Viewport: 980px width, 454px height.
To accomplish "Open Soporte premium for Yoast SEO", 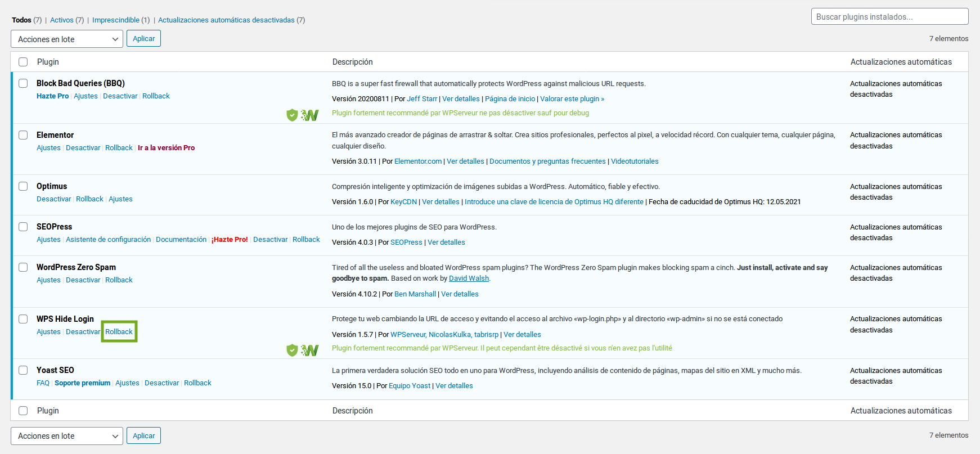I will click(82, 383).
